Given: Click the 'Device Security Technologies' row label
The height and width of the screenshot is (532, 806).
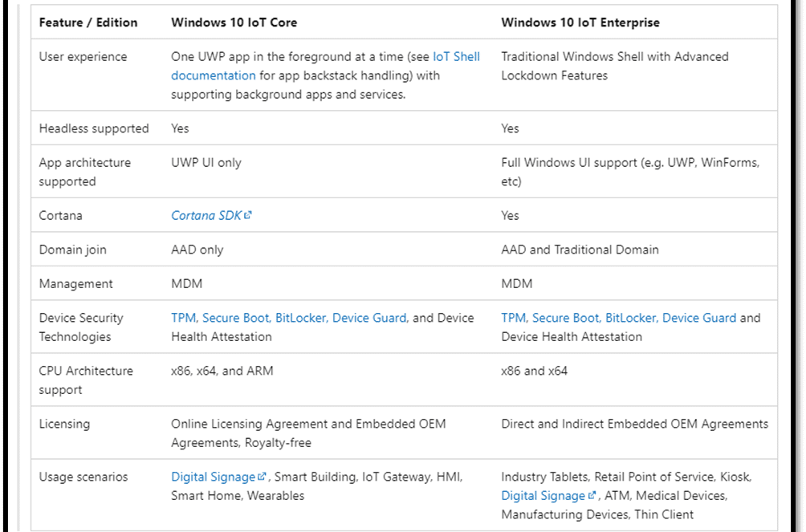Looking at the screenshot, I should point(81,327).
